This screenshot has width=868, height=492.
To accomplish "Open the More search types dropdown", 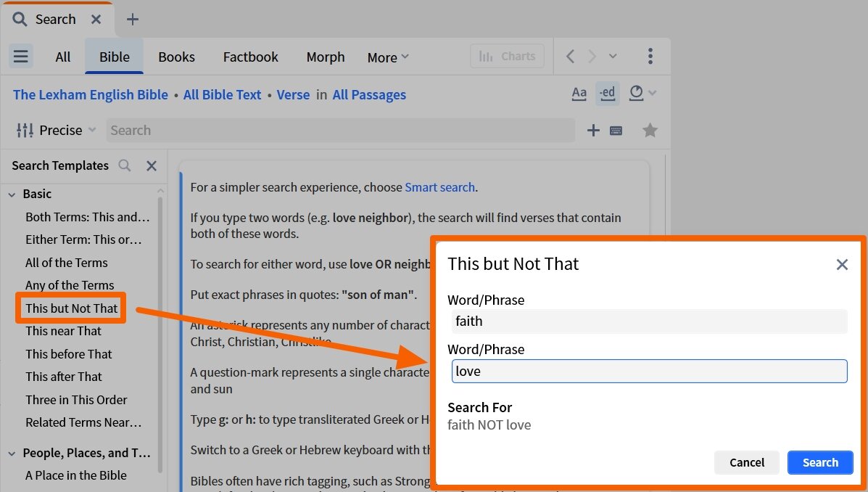I will (x=388, y=57).
